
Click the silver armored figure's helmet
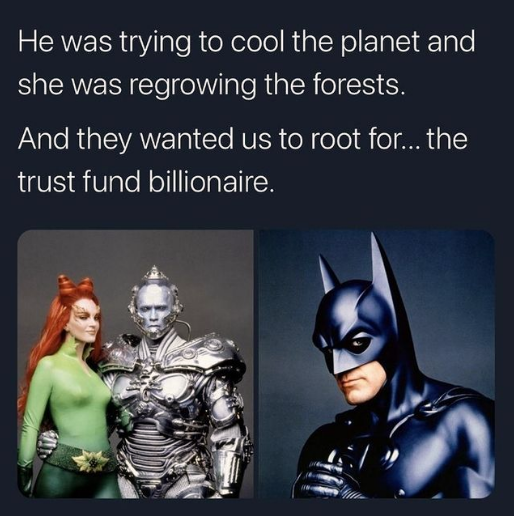pos(154,304)
